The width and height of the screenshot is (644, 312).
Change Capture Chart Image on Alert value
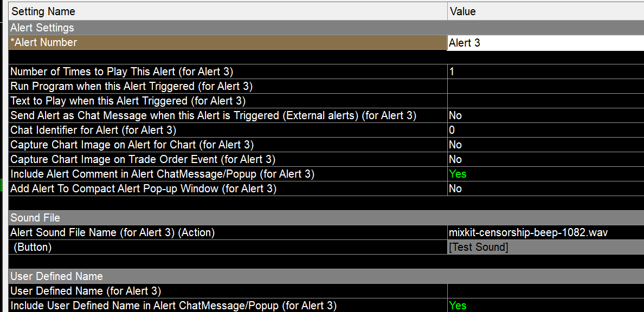click(x=545, y=145)
